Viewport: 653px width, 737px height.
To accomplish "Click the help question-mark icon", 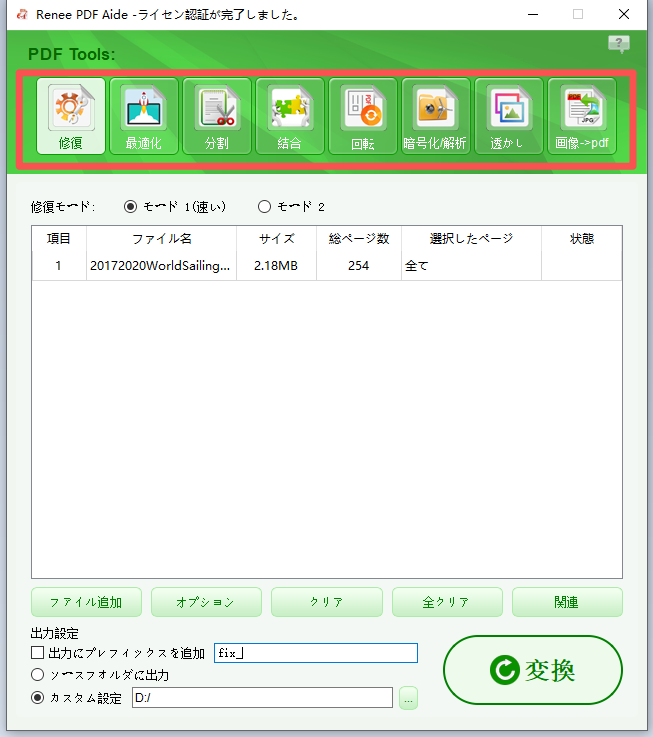I will click(619, 44).
